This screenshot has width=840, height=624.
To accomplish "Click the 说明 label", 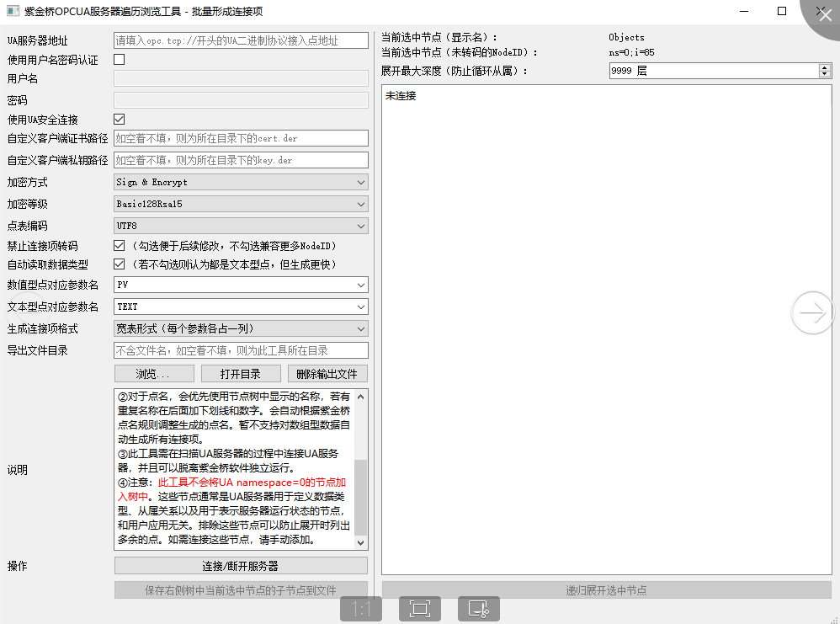I will click(17, 470).
